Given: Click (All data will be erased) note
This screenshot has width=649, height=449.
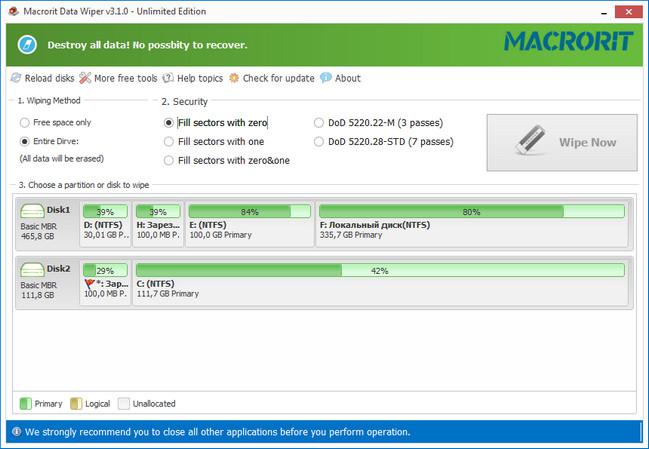Looking at the screenshot, I should 62,158.
